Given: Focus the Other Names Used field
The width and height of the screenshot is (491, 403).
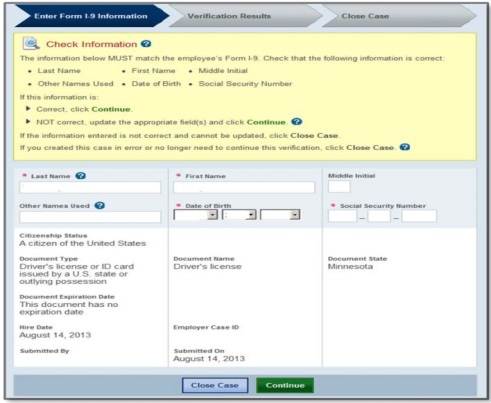Looking at the screenshot, I should [90, 217].
